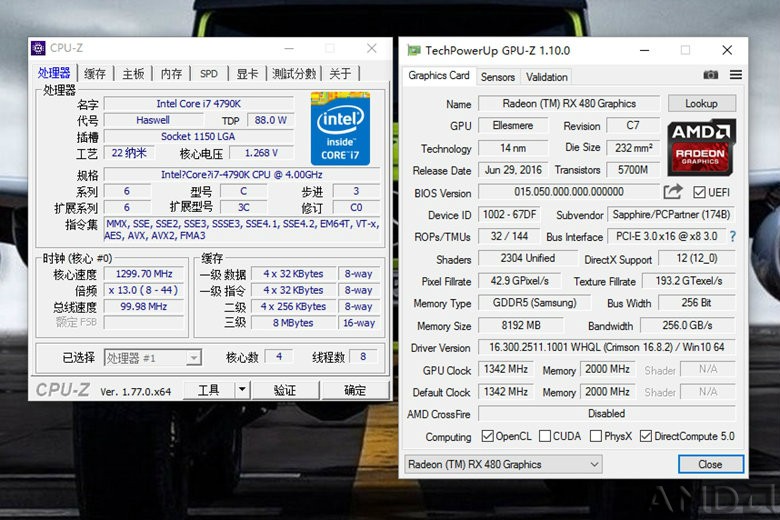Viewport: 780px width, 520px height.
Task: Click the GPU-Z screenshot camera icon
Action: pos(710,75)
